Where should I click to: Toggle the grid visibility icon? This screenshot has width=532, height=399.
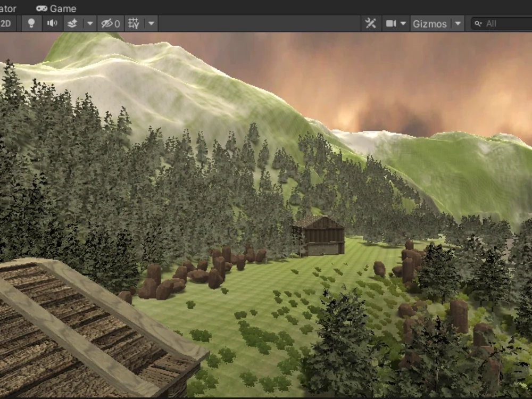[134, 23]
